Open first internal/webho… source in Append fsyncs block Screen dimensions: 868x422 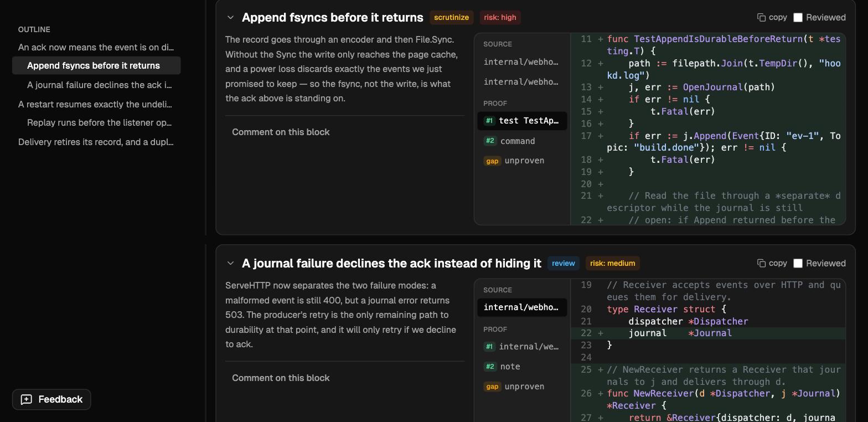coord(521,62)
